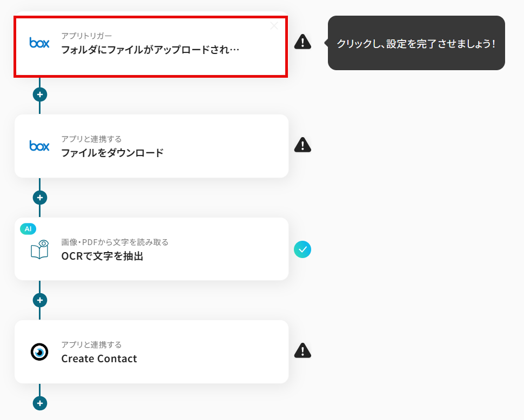Open the Create Contact step title

point(99,358)
